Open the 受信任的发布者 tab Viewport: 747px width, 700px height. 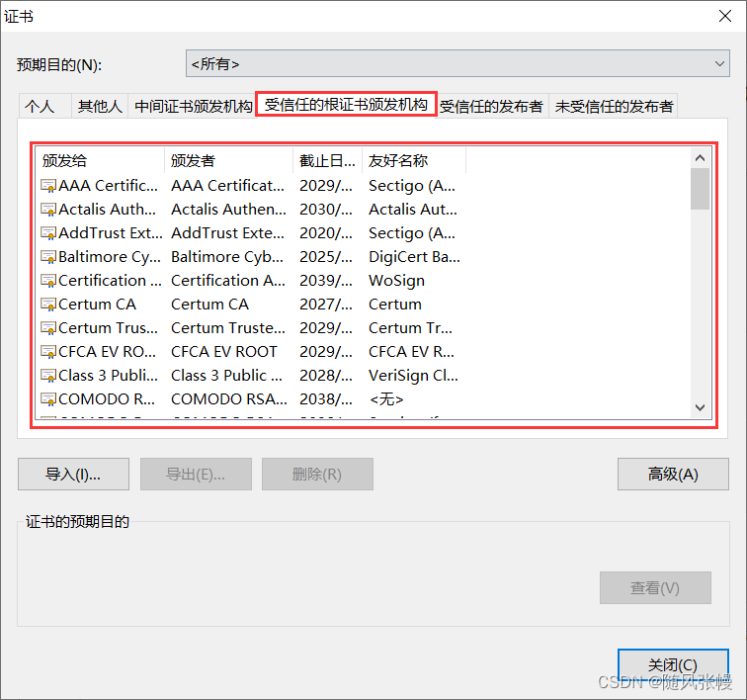491,106
